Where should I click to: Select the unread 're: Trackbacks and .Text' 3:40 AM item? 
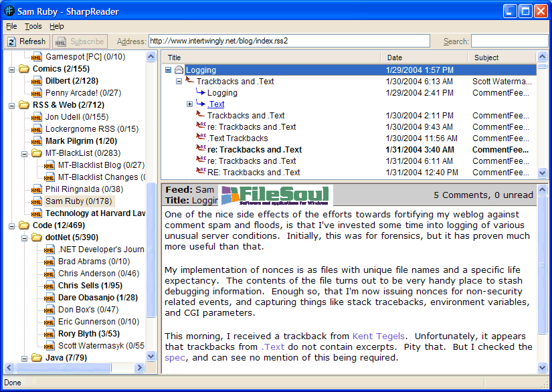(349, 150)
